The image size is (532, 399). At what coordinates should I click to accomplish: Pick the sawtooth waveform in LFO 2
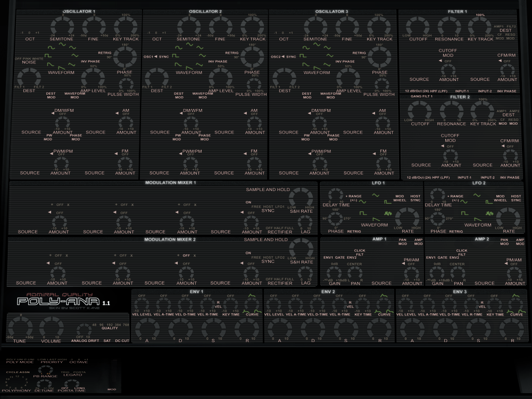(x=477, y=220)
